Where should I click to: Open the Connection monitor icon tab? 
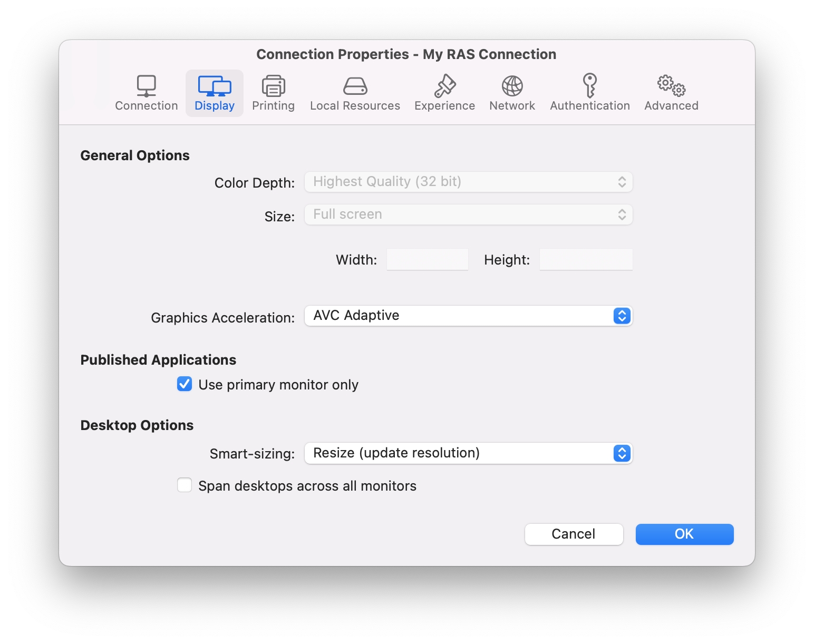pyautogui.click(x=146, y=86)
